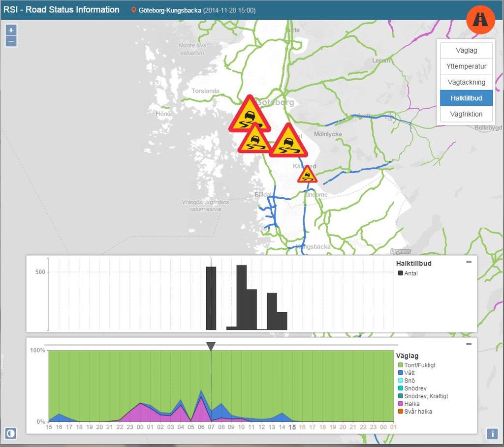Select hour 06 on the time axis
Image resolution: width=504 pixels, height=447 pixels.
pos(201,427)
